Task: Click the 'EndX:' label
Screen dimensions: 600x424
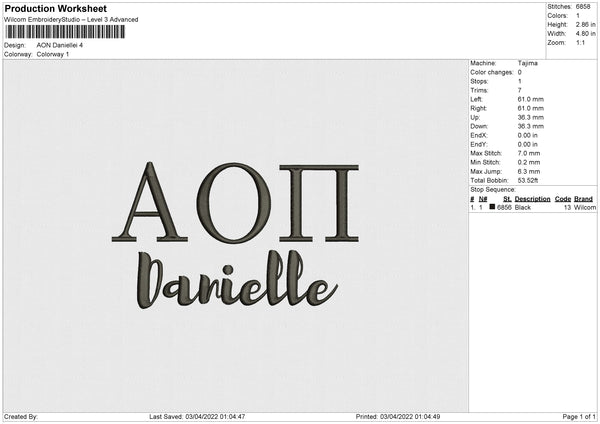Action: click(x=479, y=135)
